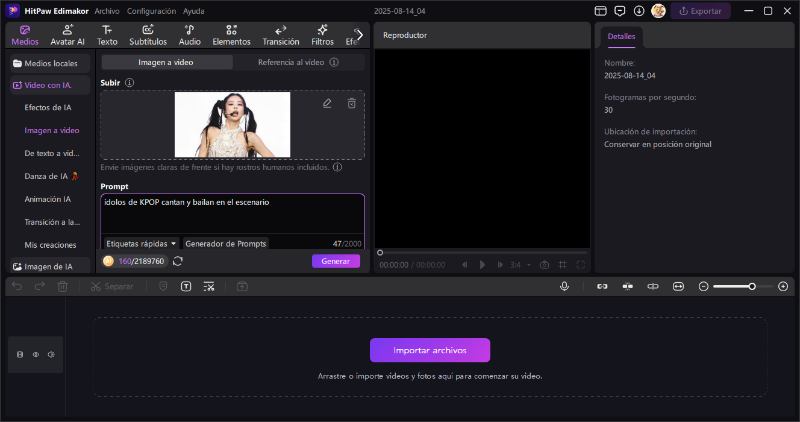Open Danza de IA option
The height and width of the screenshot is (422, 800).
coord(52,176)
